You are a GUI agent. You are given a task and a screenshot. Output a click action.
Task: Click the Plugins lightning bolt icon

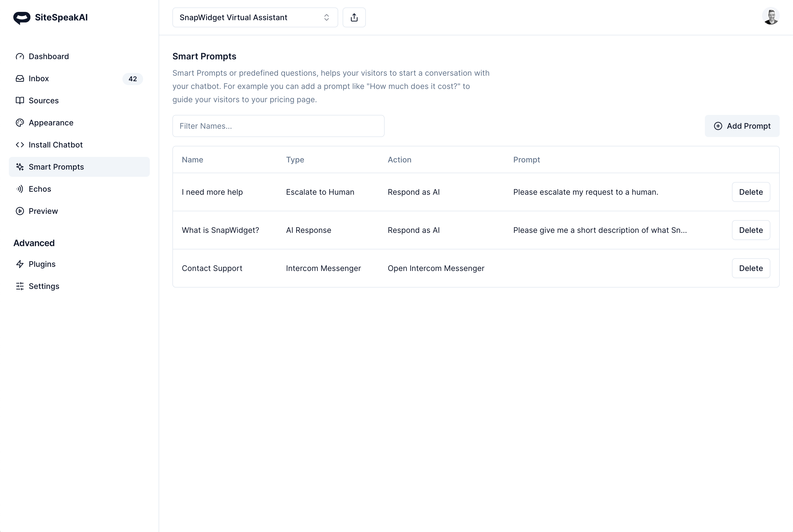coord(20,264)
